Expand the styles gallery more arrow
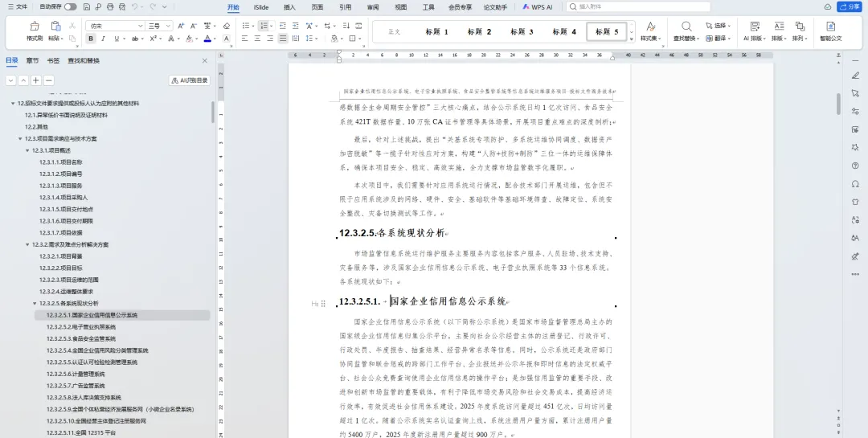Image resolution: width=868 pixels, height=438 pixels. (632, 40)
